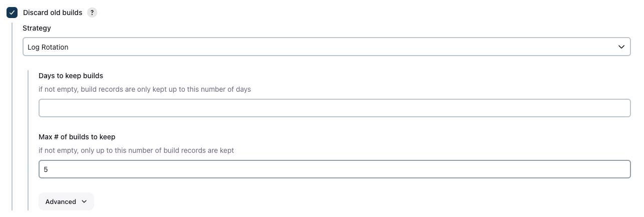
Task: Click the Max # of builds label
Action: pos(77,136)
